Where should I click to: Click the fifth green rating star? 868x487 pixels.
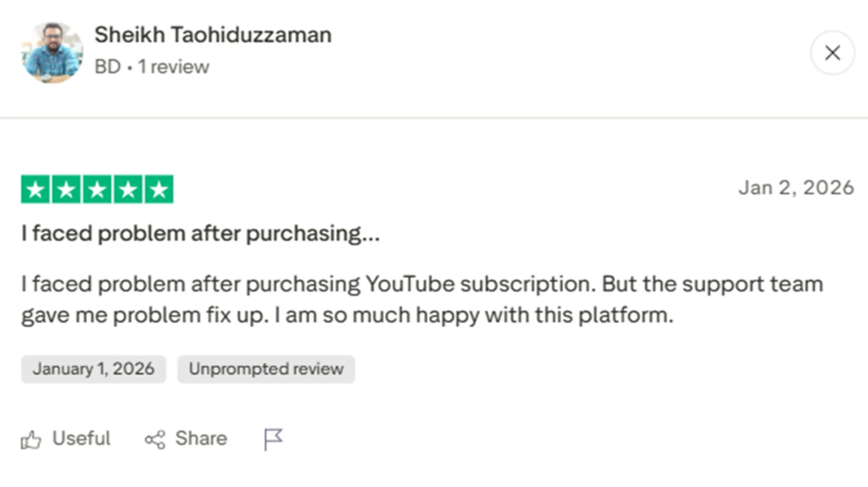coord(158,190)
